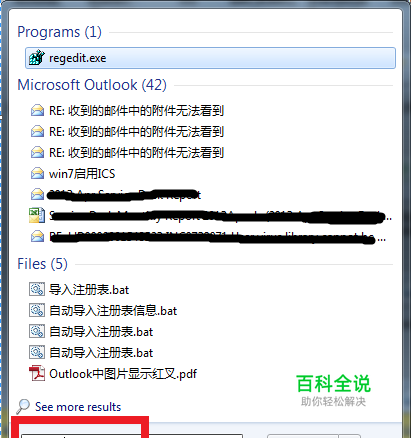Open Outlook中图片显示红叉.pdf document
This screenshot has height=438, width=411.
123,374
